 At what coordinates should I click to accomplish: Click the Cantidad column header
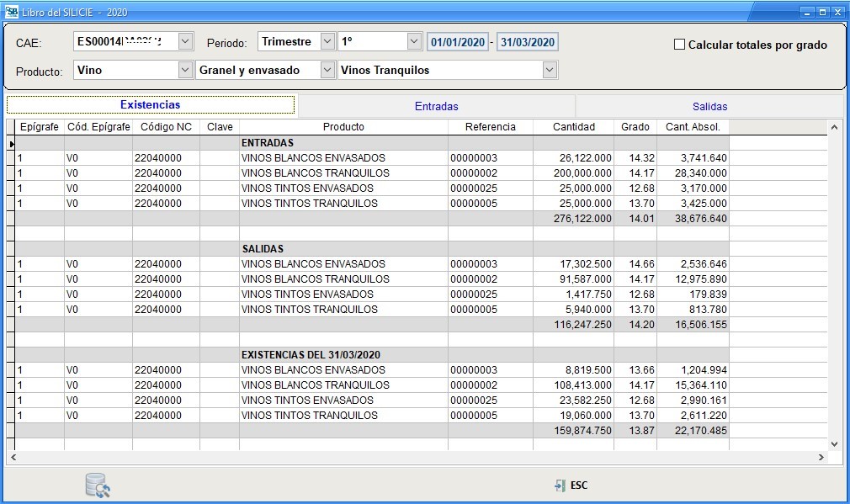pos(573,127)
